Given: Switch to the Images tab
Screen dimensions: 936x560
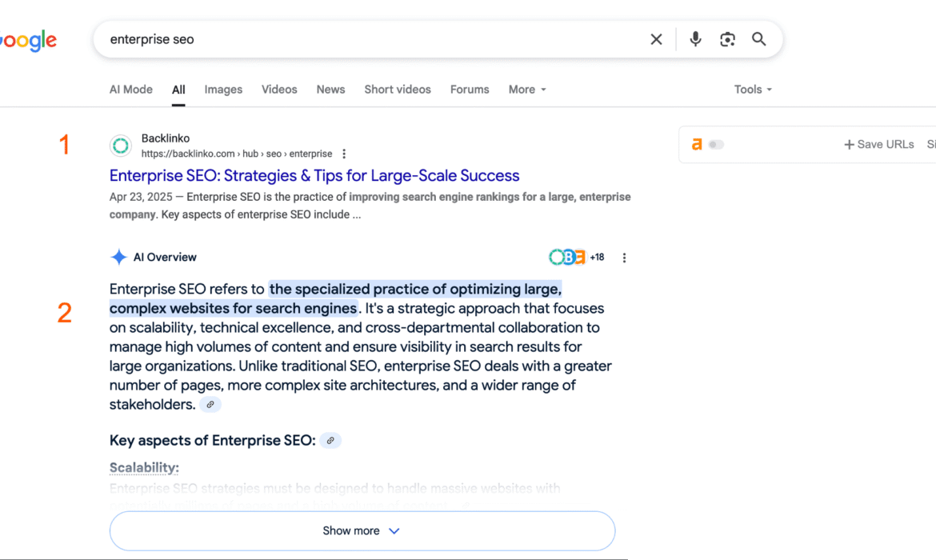Looking at the screenshot, I should click(223, 90).
